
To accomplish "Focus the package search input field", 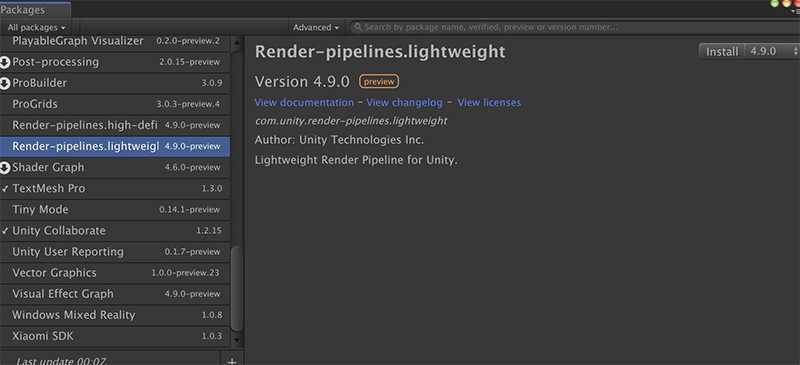I will click(x=574, y=27).
